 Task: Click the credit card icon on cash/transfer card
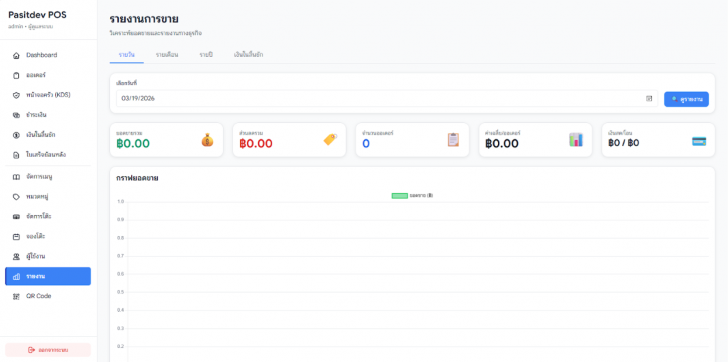[x=699, y=141]
